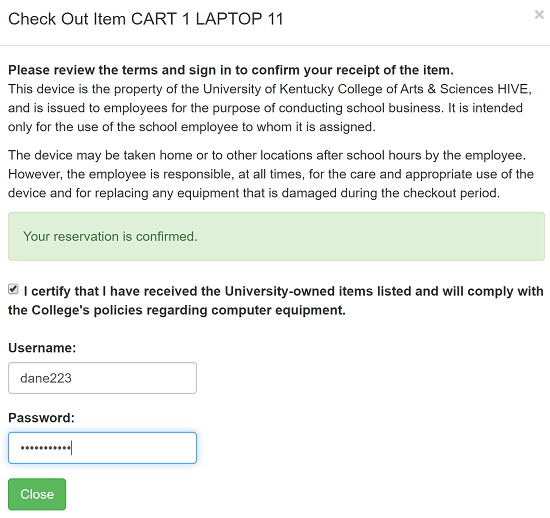Click the 'damaged during the checkout period' text
This screenshot has height=518, width=550.
[391, 193]
